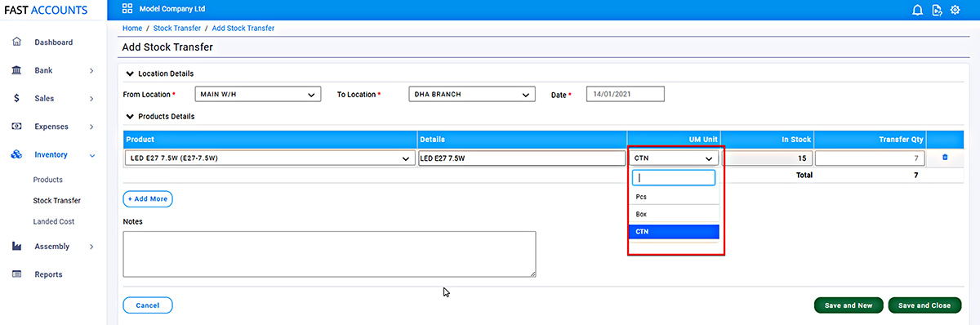
Task: Click the Reports icon in sidebar
Action: tap(16, 274)
